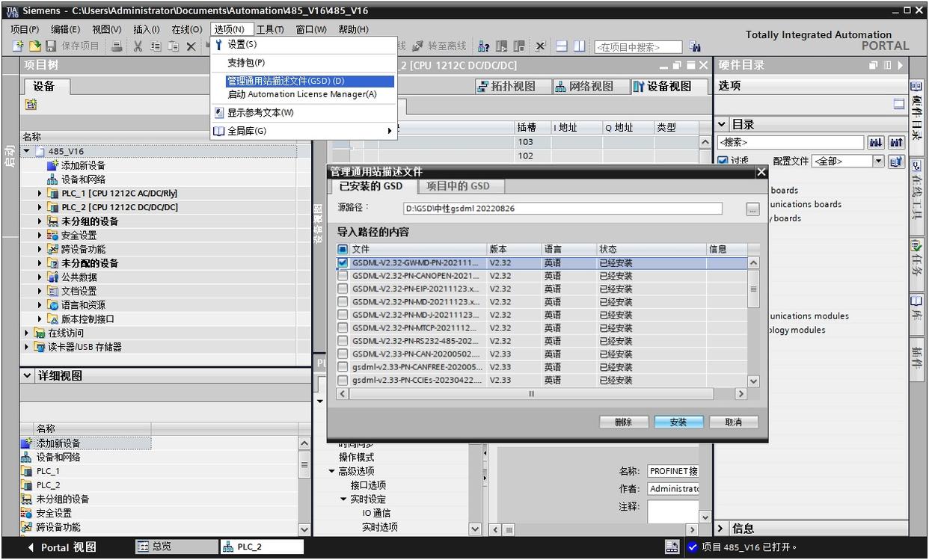Select 设置(S) from options menu
This screenshot has height=560, width=929.
pos(242,45)
